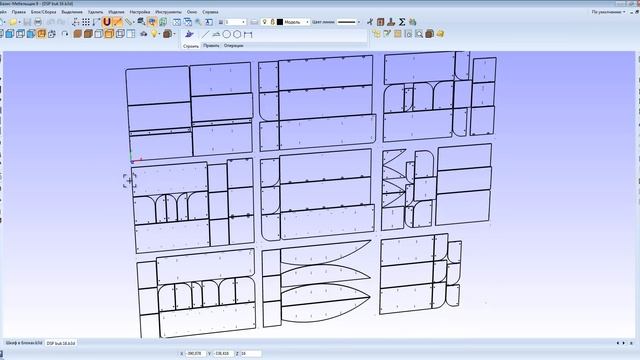
Task: Toggle the lock layer icon
Action: point(272,22)
